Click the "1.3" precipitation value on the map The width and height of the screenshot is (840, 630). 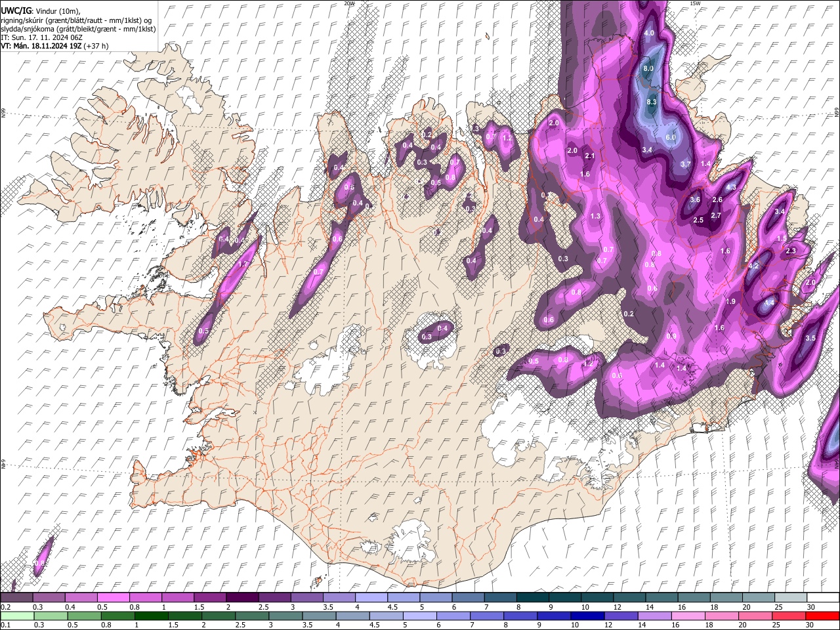[x=595, y=216]
